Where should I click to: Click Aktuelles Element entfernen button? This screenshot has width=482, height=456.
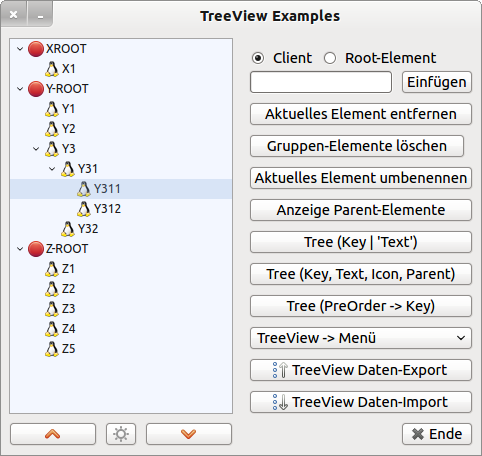361,114
